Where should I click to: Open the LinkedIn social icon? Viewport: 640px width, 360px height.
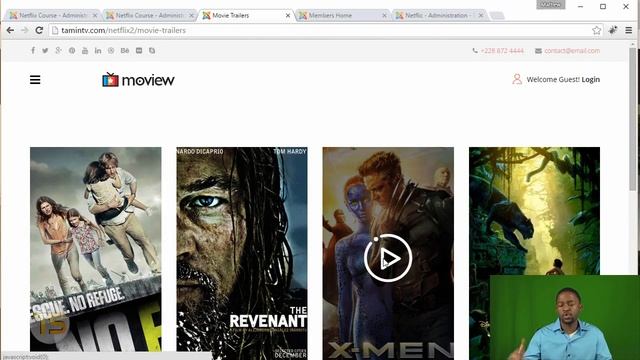tap(98, 51)
